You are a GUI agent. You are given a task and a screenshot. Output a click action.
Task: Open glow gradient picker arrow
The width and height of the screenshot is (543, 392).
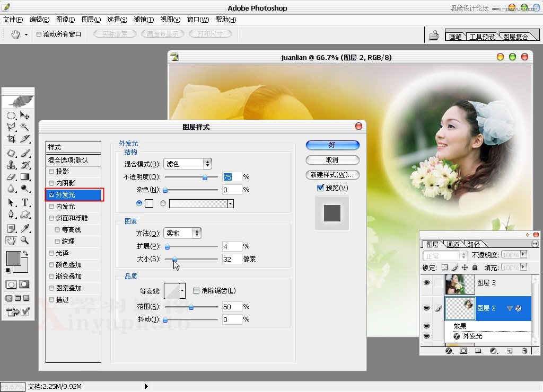point(231,203)
